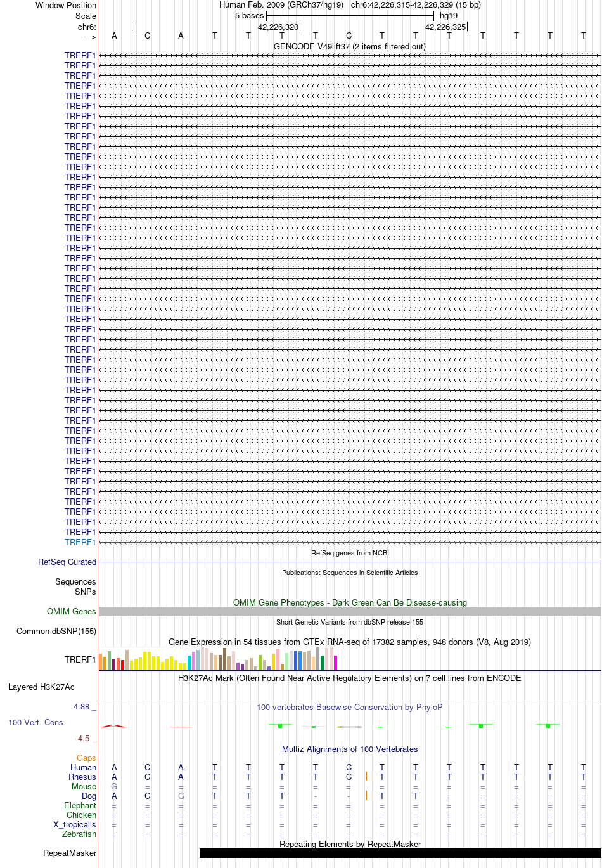Click the hg19 label beside the scale bar
The width and height of the screenshot is (602, 868).
[449, 16]
